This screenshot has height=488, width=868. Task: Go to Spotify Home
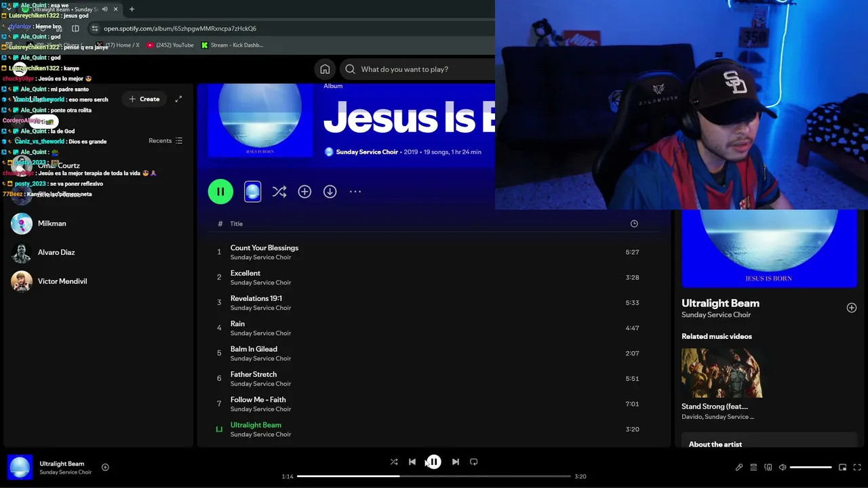tap(325, 69)
